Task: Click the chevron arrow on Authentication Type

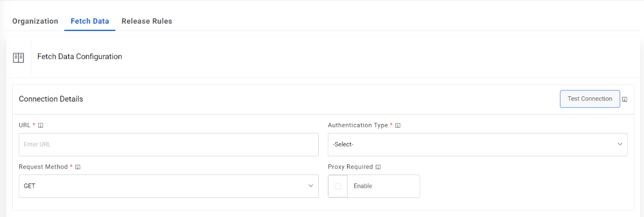Action: 620,145
